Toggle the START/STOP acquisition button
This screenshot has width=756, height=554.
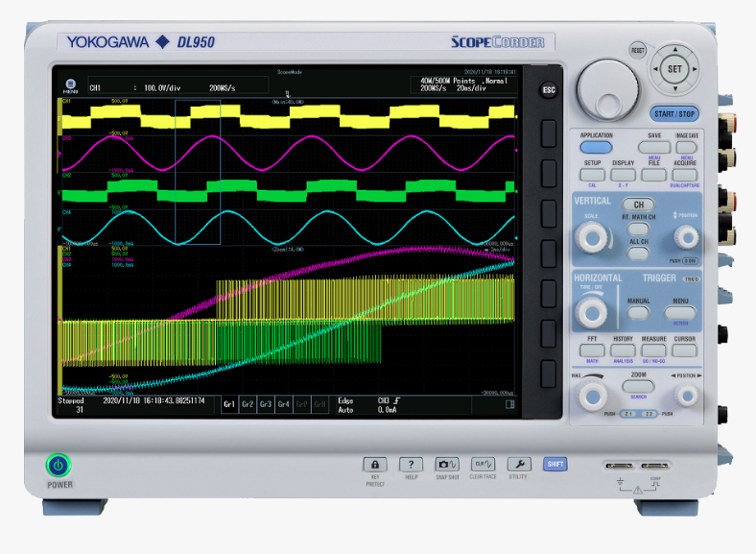point(673,113)
